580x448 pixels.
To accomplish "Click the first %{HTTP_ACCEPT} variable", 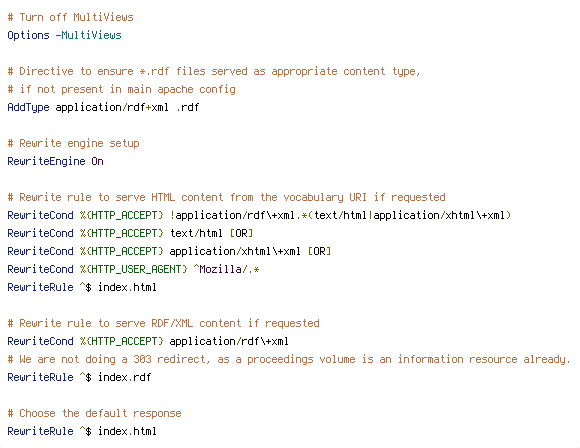I will [x=121, y=215].
